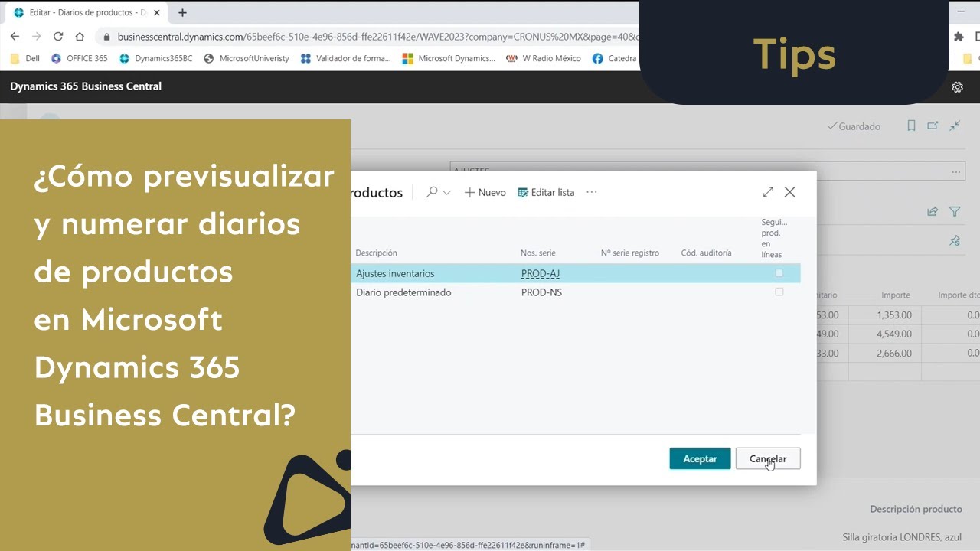Viewport: 980px width, 551px height.
Task: Sort by the Descripción column header
Action: click(x=376, y=253)
